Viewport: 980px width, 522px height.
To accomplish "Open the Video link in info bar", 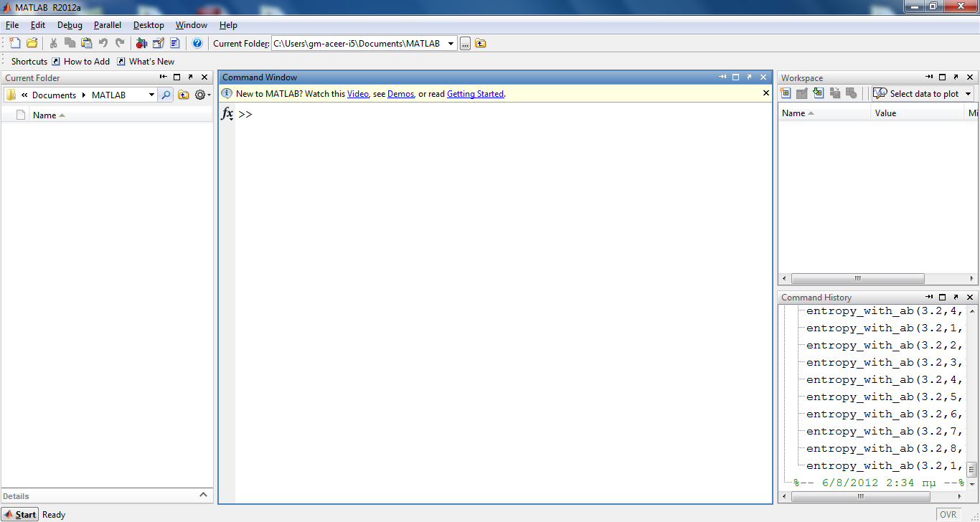I will [x=358, y=94].
